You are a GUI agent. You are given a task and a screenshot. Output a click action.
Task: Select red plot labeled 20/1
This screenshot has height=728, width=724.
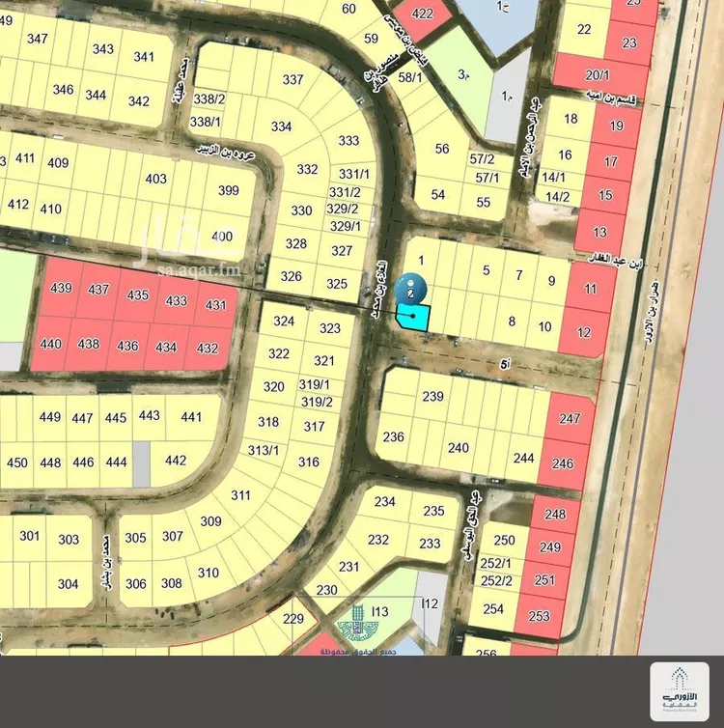tap(598, 74)
